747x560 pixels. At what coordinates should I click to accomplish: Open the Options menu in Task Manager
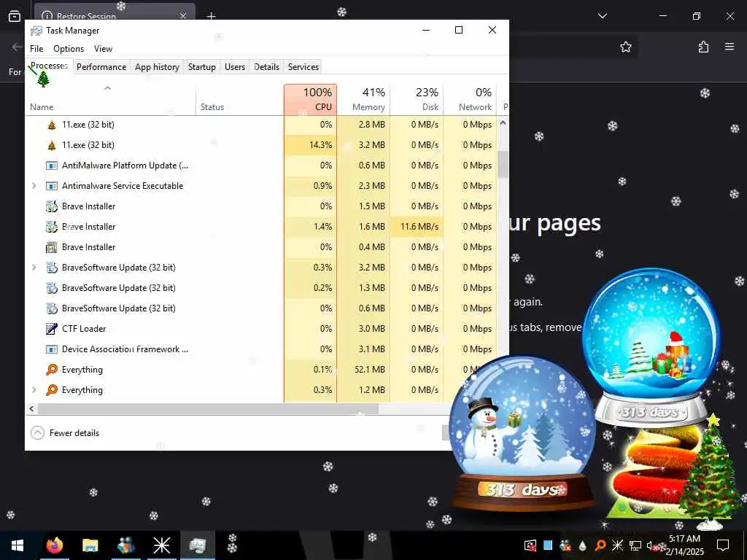68,49
